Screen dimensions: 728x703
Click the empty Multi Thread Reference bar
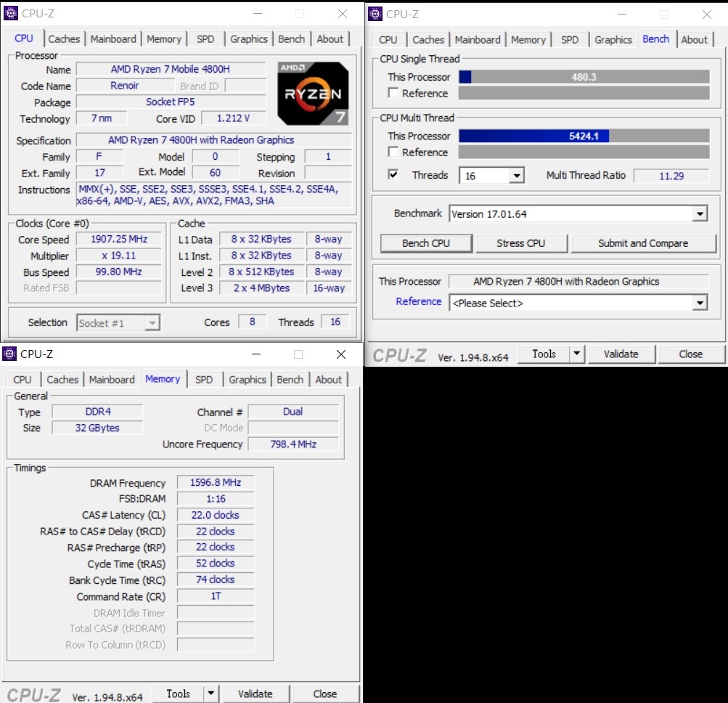tap(584, 152)
